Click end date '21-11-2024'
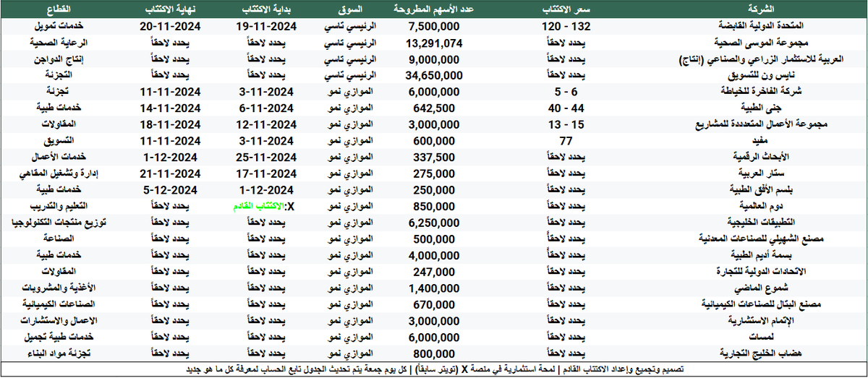This screenshot has height=378, width=868. (169, 174)
